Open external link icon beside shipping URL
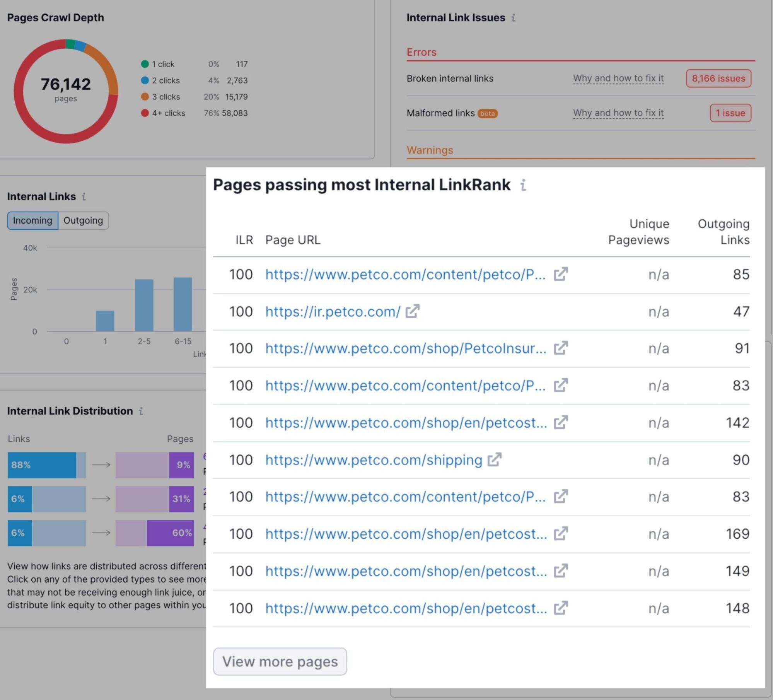Viewport: 773px width, 700px height. [x=494, y=460]
